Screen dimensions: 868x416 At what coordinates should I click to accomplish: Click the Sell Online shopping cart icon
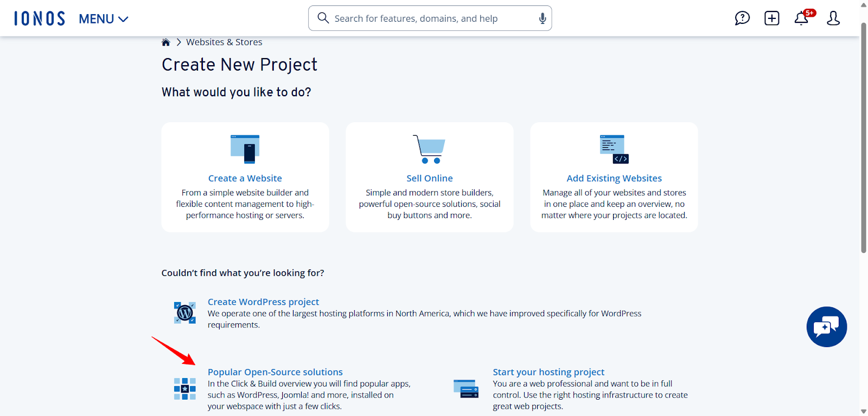coord(429,149)
